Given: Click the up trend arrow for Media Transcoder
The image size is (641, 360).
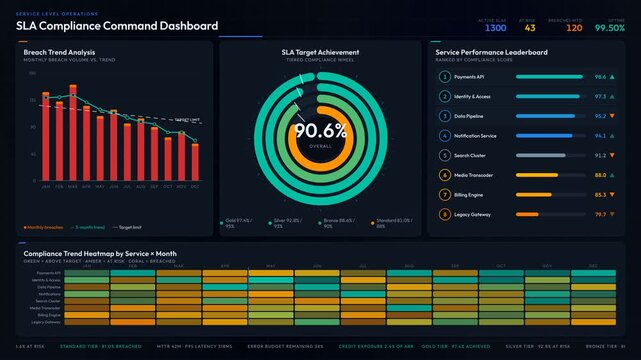Looking at the screenshot, I should pos(612,175).
